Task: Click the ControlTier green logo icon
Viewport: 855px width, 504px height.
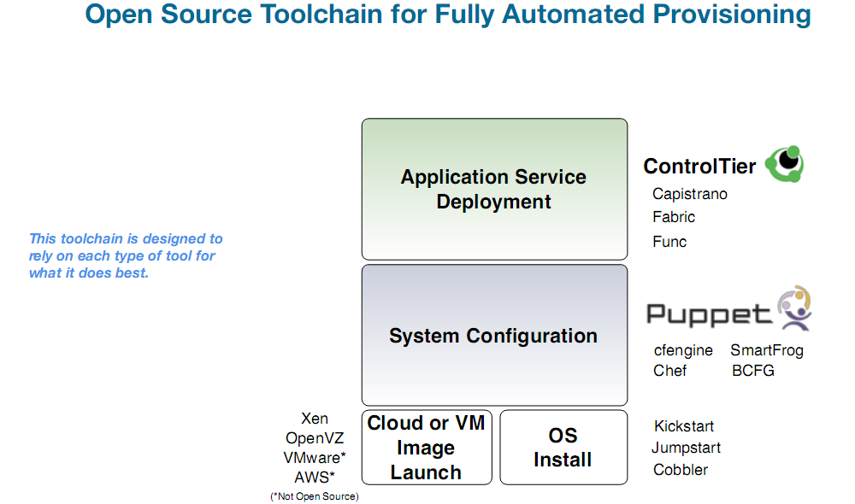Action: pos(784,164)
